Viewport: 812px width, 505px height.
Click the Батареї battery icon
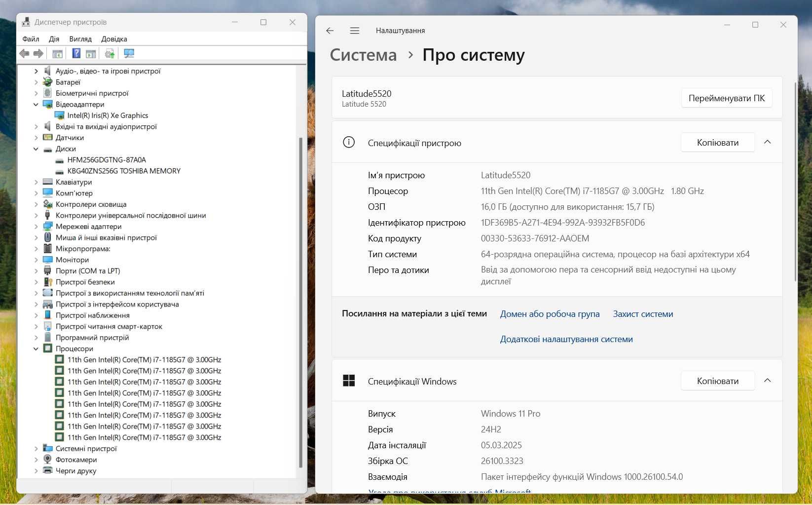(48, 82)
